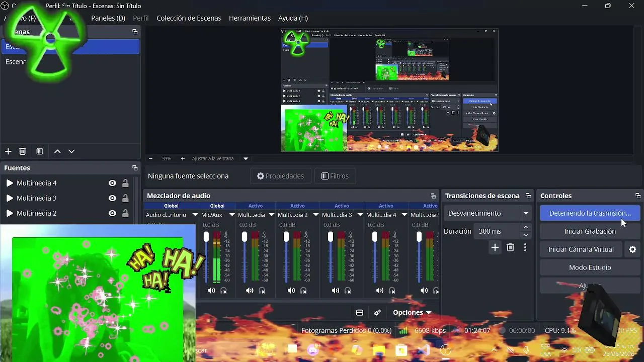Play the Multimedia 4 source
The height and width of the screenshot is (362, 644).
(x=9, y=183)
